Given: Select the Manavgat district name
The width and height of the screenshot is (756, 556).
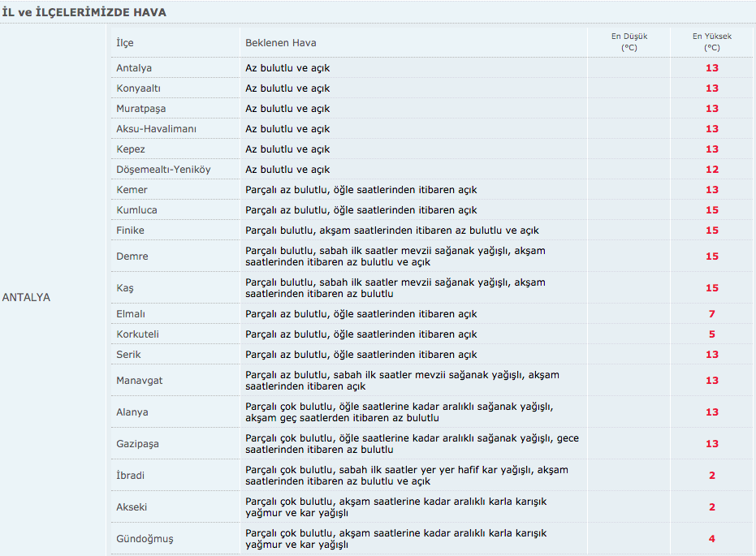Looking at the screenshot, I should click(140, 380).
